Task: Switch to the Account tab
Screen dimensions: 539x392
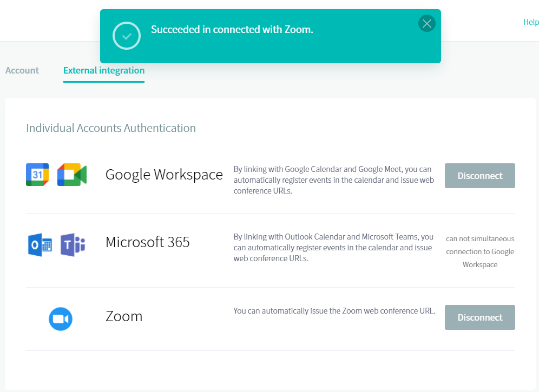Action: [22, 70]
